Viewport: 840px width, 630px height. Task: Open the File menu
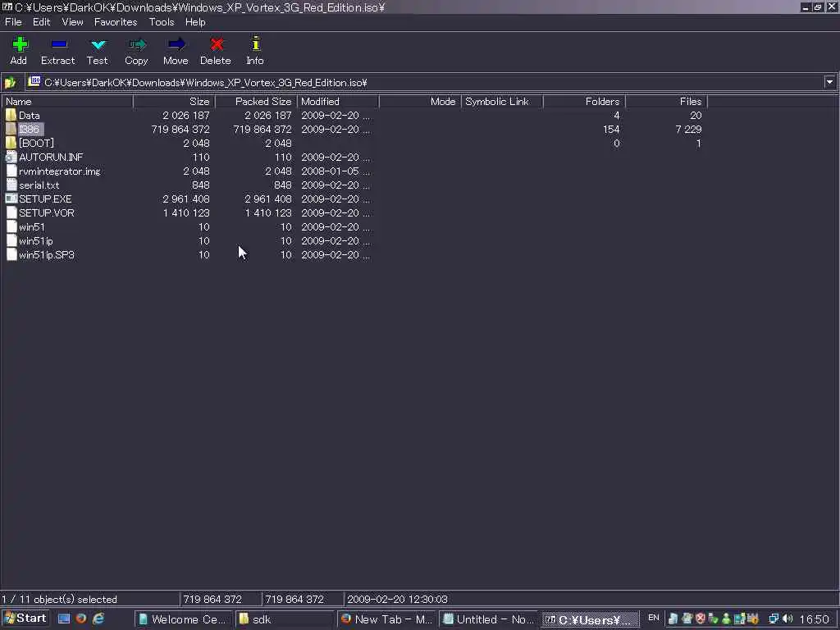coord(13,22)
